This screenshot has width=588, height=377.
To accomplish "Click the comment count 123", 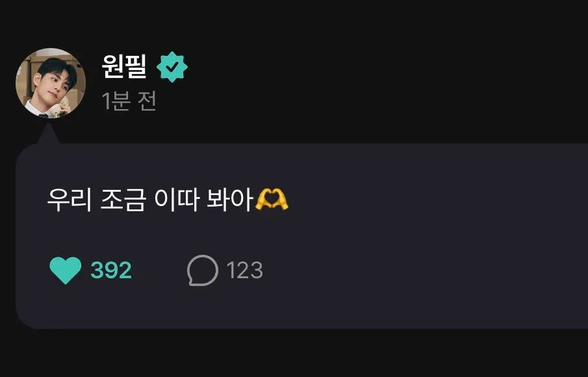I will pyautogui.click(x=244, y=270).
